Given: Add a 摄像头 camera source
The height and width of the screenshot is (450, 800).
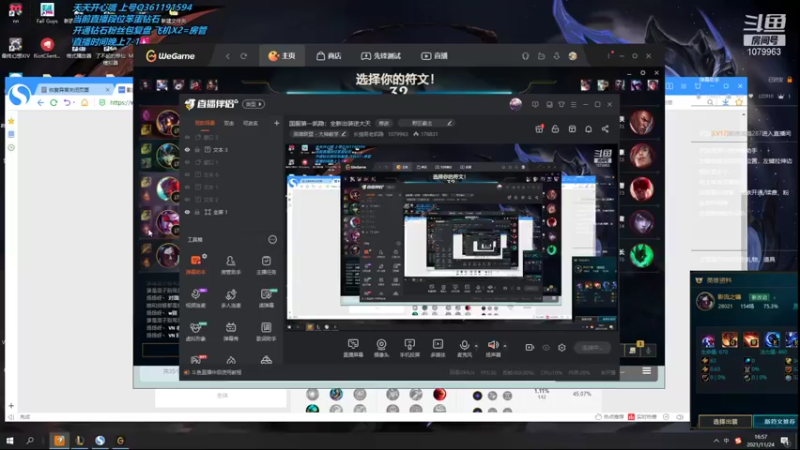Looking at the screenshot, I should click(381, 347).
